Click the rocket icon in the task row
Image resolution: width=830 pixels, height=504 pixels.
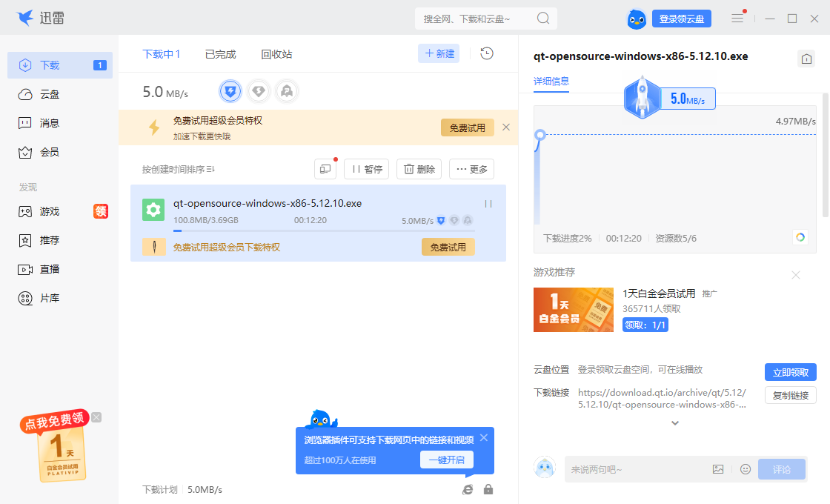tap(468, 220)
